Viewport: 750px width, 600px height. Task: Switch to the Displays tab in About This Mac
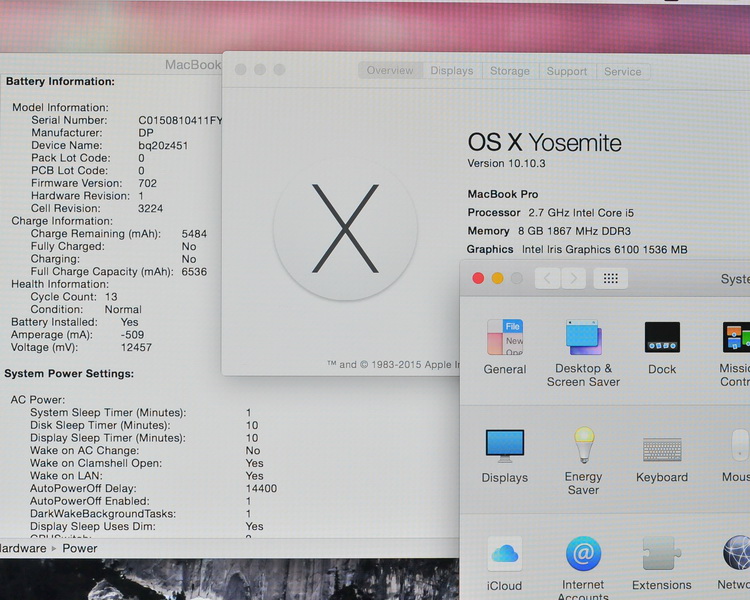point(452,71)
